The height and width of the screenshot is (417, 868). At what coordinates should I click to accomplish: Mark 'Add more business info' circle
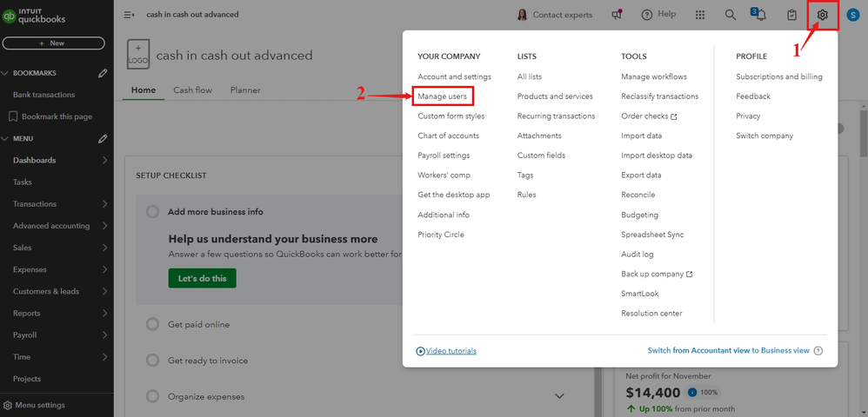click(x=153, y=211)
